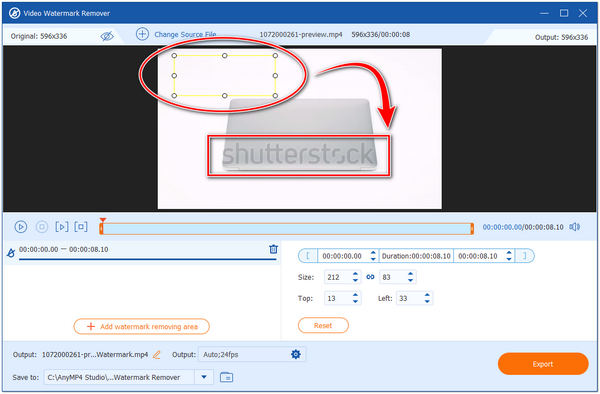Viewport: 600px width, 394px height.
Task: Increase the Top value with the up arrow
Action: (355, 295)
